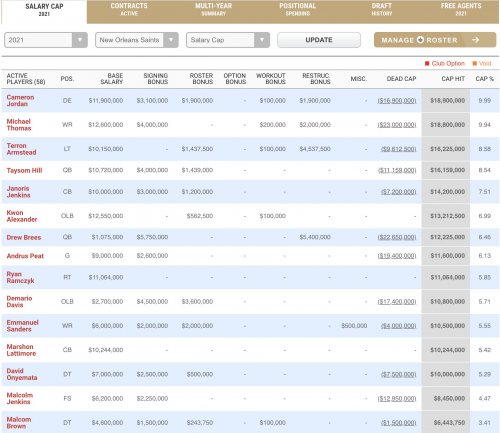Viewport: 500px width, 433px height.
Task: Sort by Active Players column header
Action: coord(26,79)
